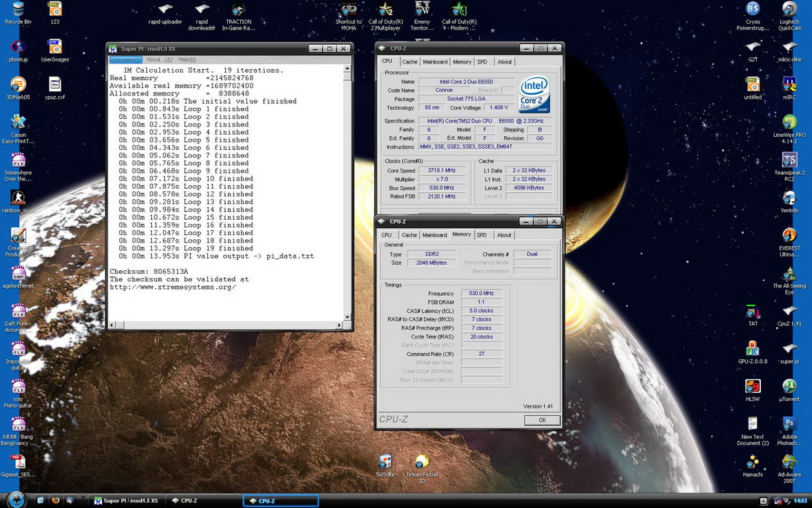Click the Firefox quick launch icon

(55, 500)
